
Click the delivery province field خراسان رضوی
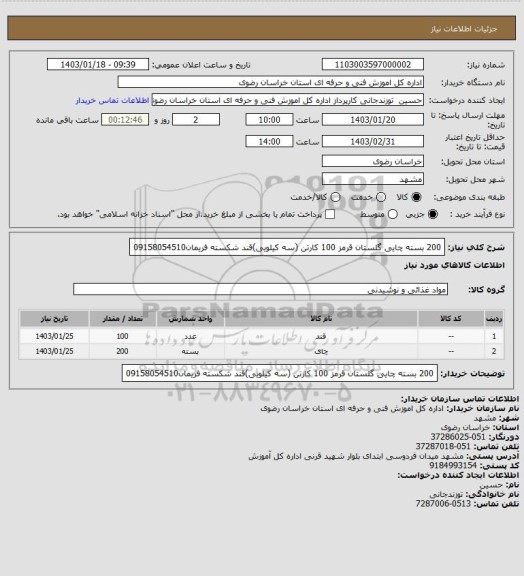(373, 161)
